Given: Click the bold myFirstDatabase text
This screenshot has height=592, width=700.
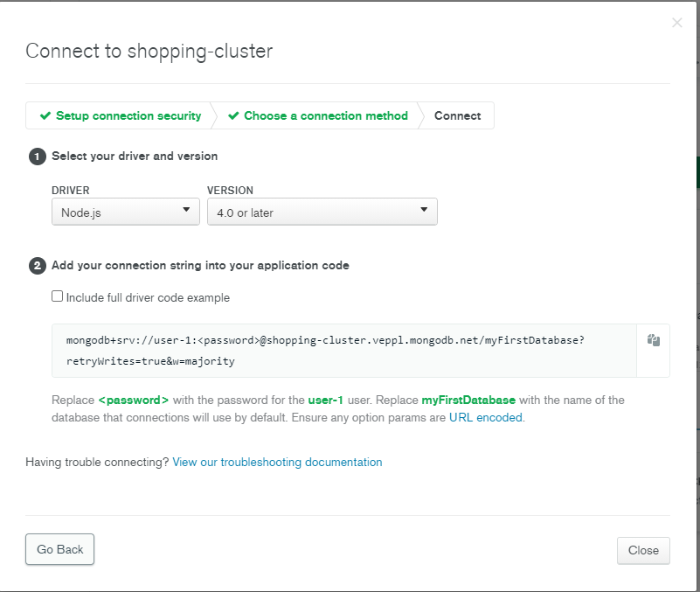Looking at the screenshot, I should coord(468,400).
